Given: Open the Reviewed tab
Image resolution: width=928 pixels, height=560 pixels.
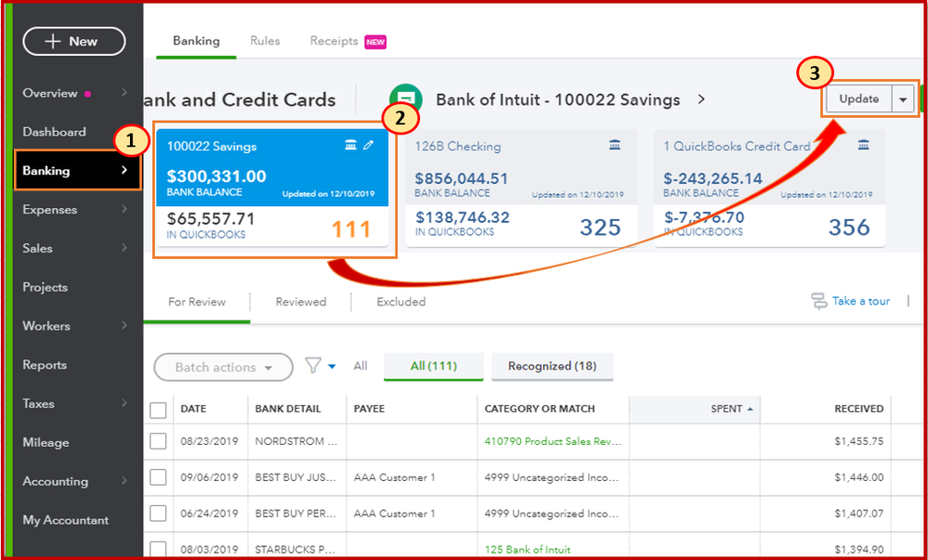Looking at the screenshot, I should (302, 302).
